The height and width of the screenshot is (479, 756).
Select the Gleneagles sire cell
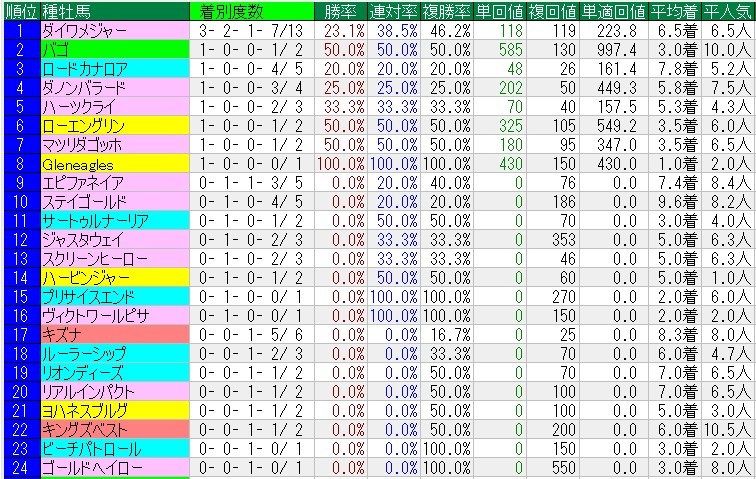tap(115, 164)
